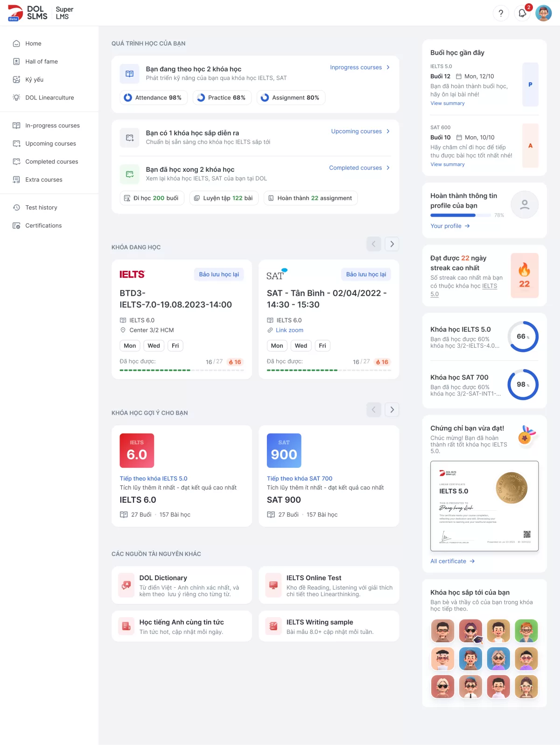Click the Kỷ yếu sidebar icon
The width and height of the screenshot is (560, 745).
point(16,79)
